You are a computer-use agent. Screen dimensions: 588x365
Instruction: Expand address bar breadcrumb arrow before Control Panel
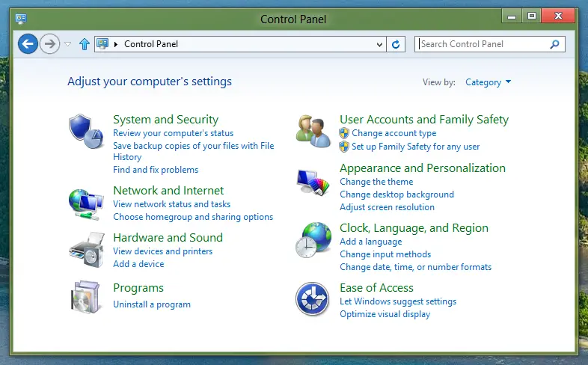[116, 44]
